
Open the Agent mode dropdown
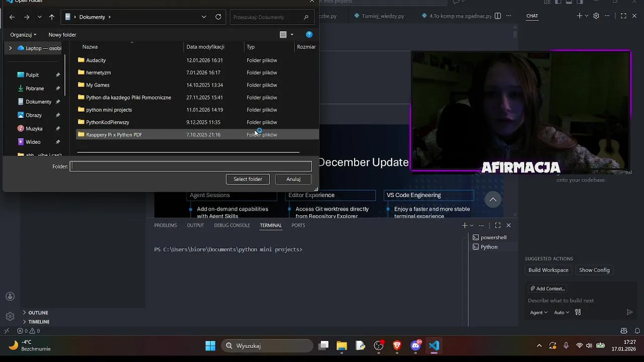(x=538, y=312)
